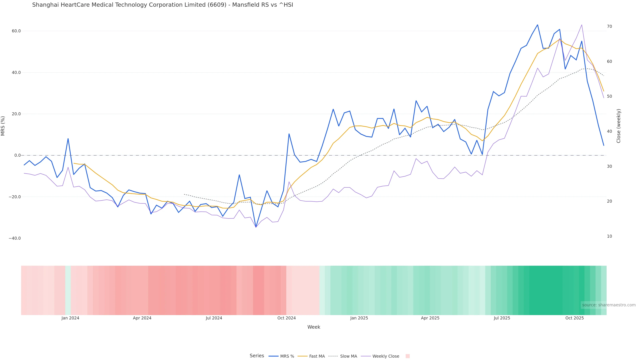This screenshot has width=644, height=362.
Task: Click the Week x-axis title
Action: click(x=314, y=327)
